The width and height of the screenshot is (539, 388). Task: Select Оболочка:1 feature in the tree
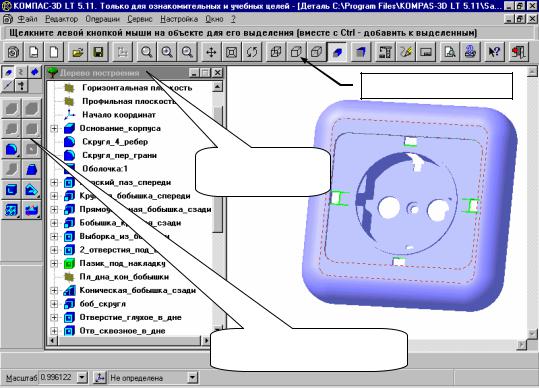(105, 169)
